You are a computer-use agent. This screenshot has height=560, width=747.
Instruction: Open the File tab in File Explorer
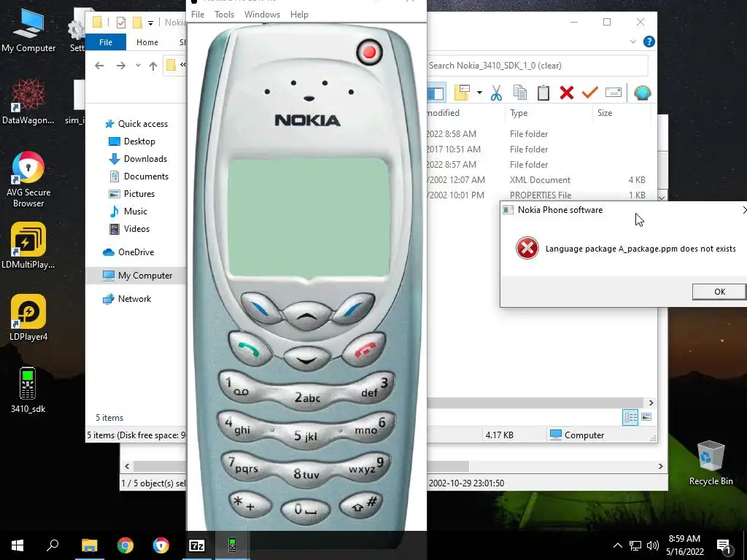(106, 42)
